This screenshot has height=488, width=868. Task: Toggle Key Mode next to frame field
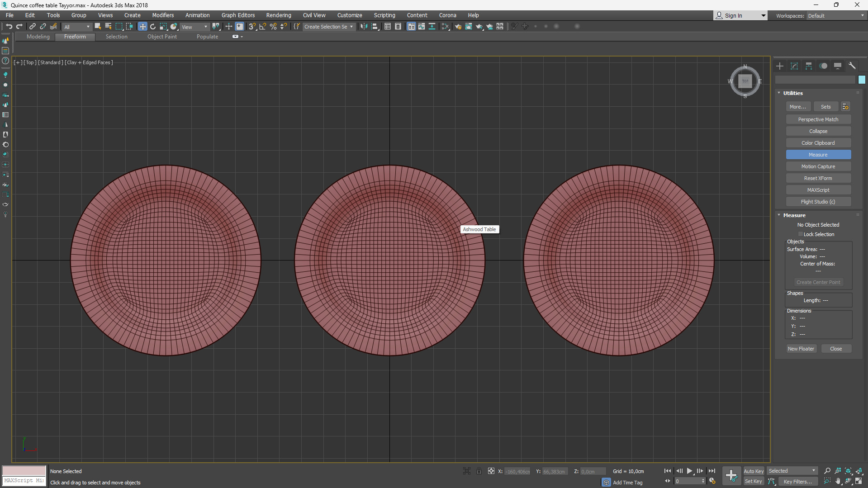click(x=668, y=481)
